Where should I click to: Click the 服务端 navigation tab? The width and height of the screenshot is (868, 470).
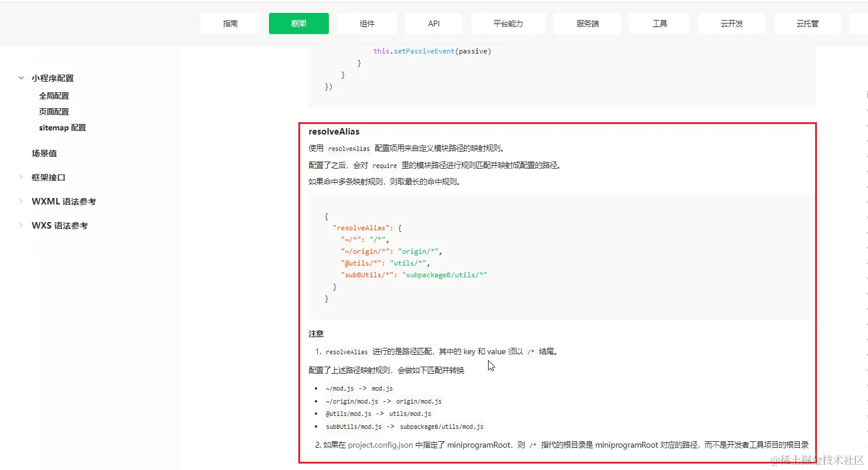click(x=587, y=23)
